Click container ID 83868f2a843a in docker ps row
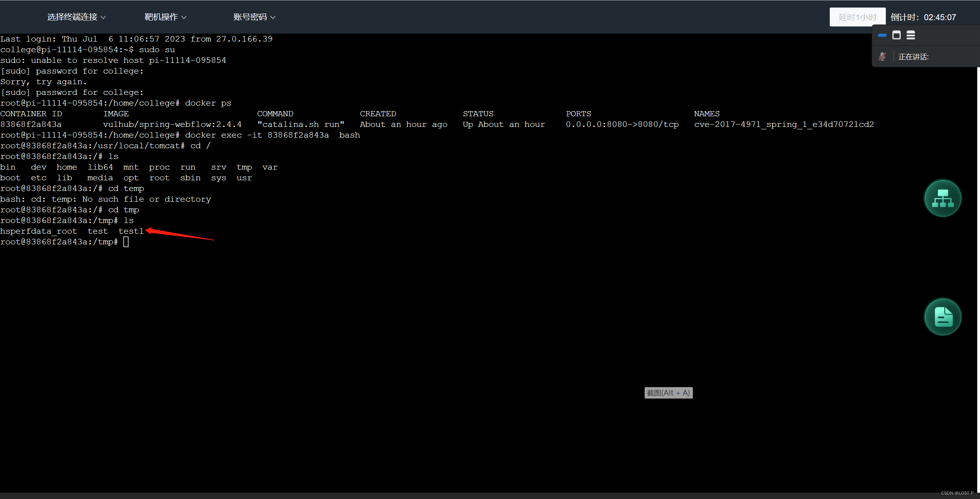Screen dimensions: 980x499 [31, 124]
